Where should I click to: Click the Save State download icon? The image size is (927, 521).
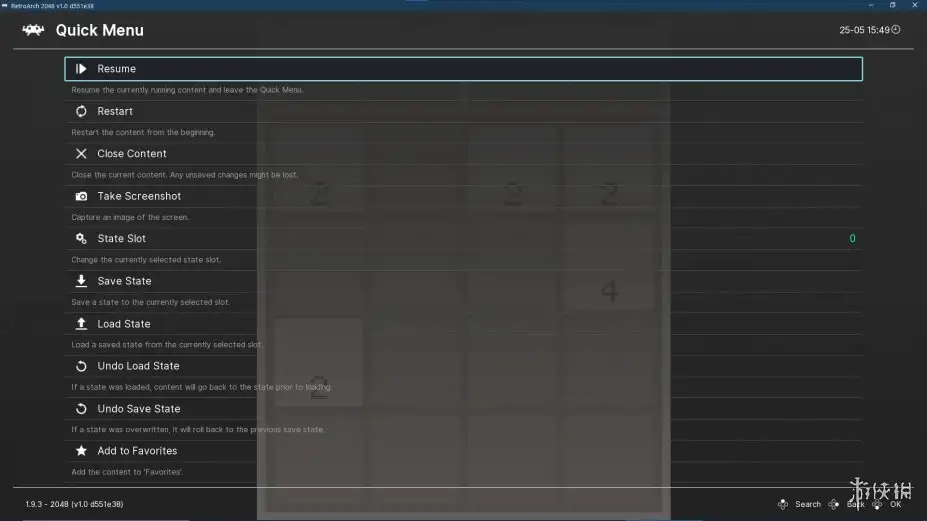[81, 281]
